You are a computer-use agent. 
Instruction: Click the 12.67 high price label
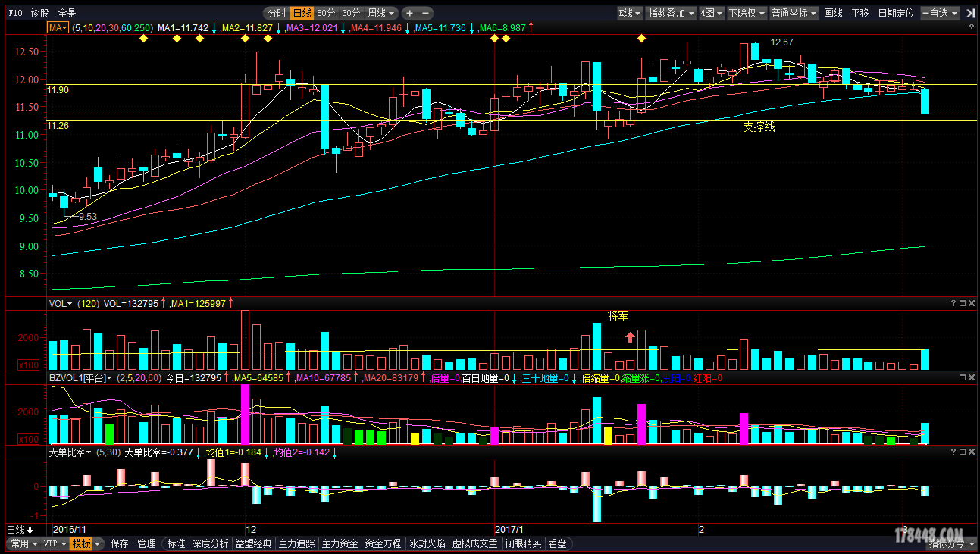(782, 42)
